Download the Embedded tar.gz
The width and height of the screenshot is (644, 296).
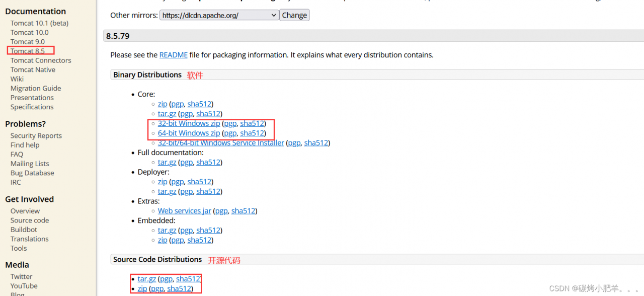tap(167, 230)
